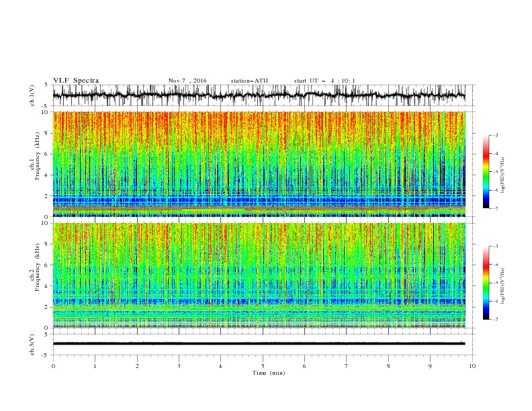Click the ch.1 voltage waveform trace
This screenshot has height=411, width=532.
click(259, 95)
